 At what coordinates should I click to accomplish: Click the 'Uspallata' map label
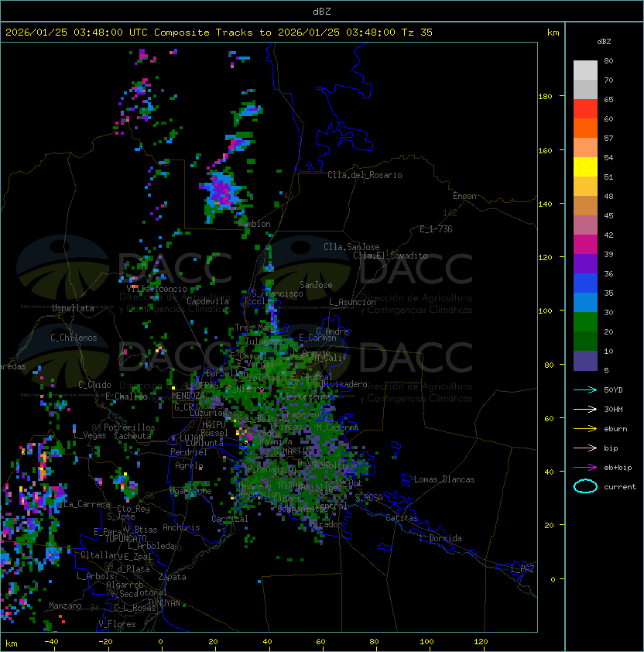[x=73, y=308]
